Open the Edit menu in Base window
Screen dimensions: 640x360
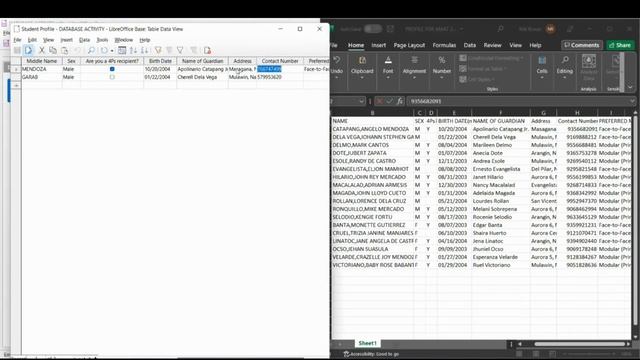32,40
